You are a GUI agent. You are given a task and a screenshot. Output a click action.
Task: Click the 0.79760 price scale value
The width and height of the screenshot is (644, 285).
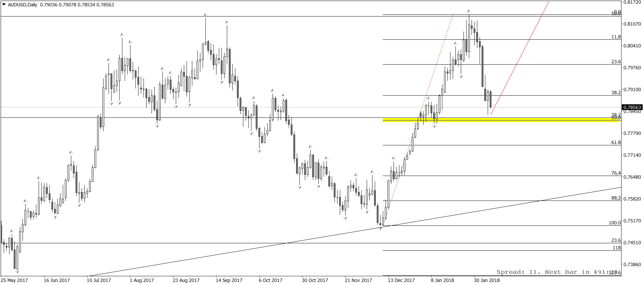632,68
